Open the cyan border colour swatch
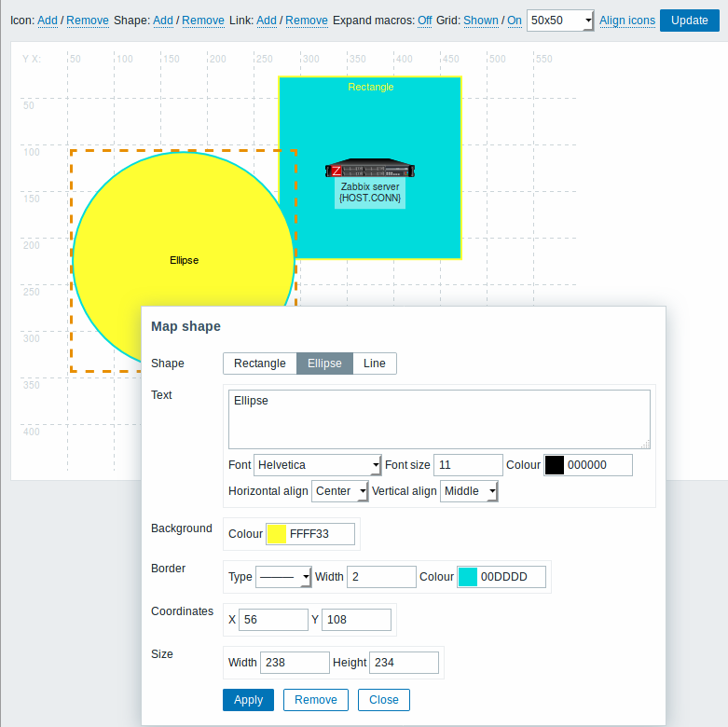 (468, 577)
